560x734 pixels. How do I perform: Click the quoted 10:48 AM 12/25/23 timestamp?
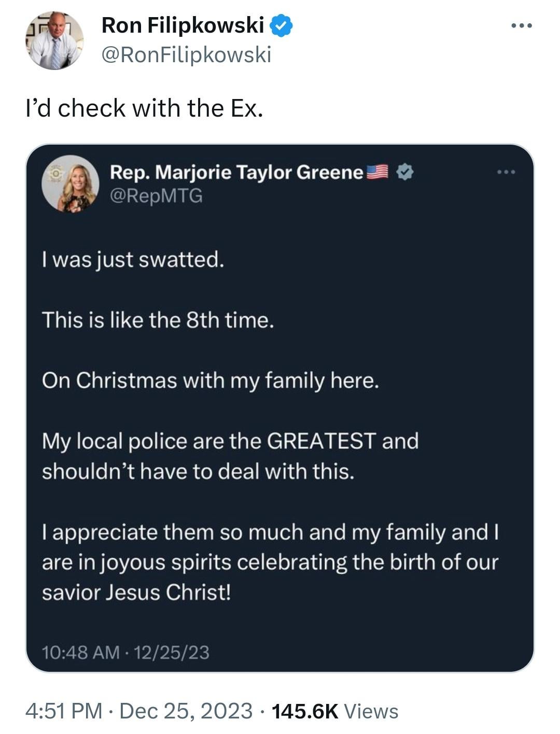point(125,652)
